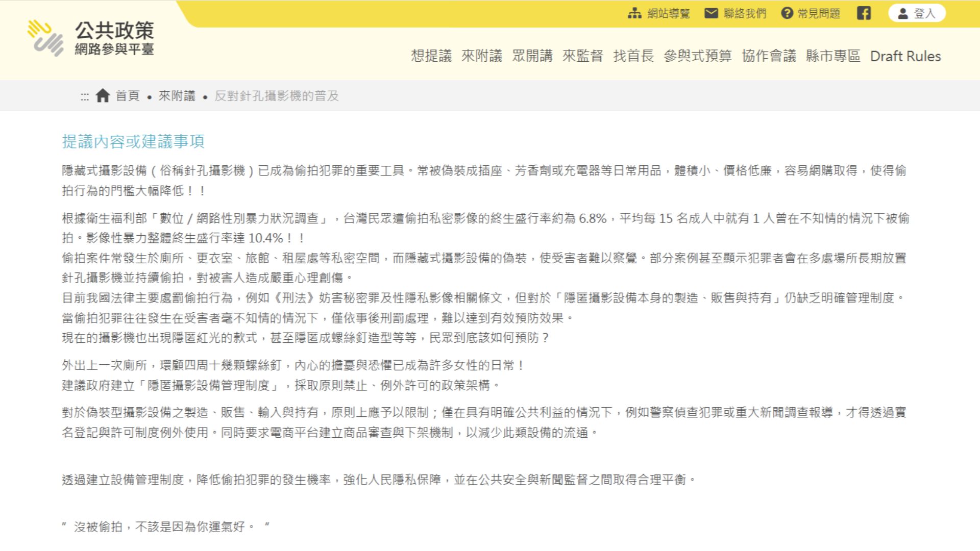
Task: Click the 登入 login button
Action: (917, 13)
